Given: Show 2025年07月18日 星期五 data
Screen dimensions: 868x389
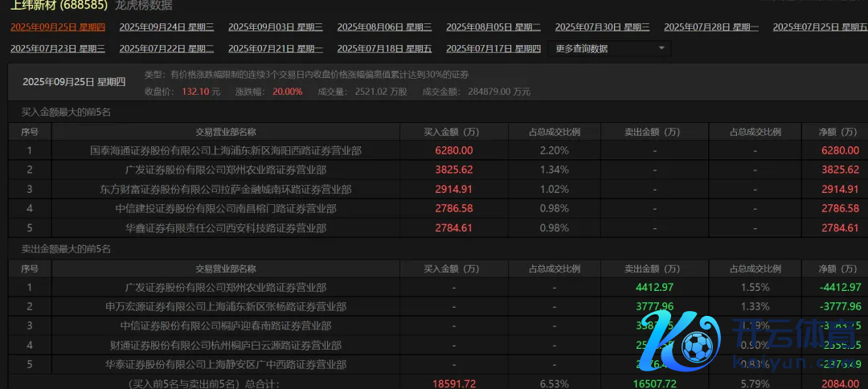Looking at the screenshot, I should [x=384, y=49].
